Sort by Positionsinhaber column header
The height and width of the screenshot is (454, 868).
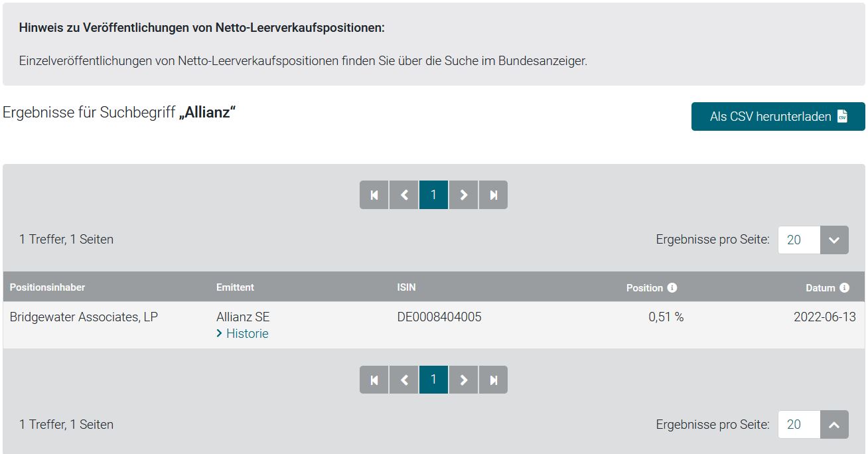[47, 287]
